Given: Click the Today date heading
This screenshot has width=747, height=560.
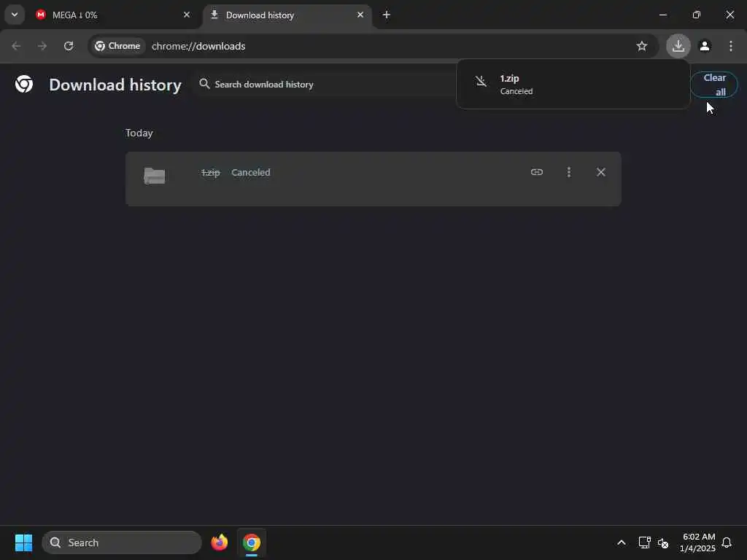Looking at the screenshot, I should pos(139,133).
